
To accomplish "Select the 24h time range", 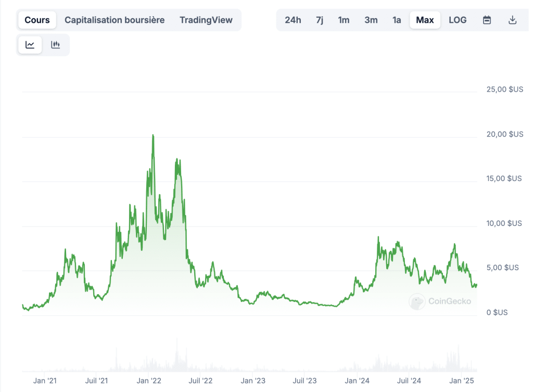I will click(x=293, y=20).
